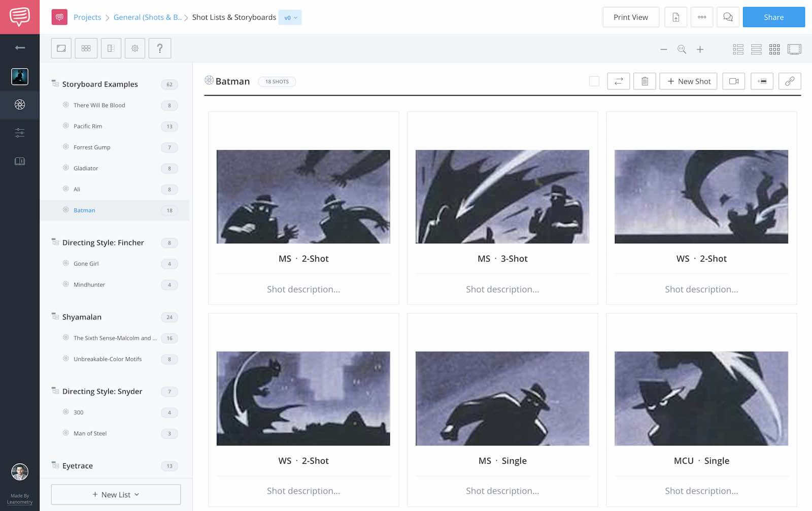812x511 pixels.
Task: Select the split panel layout toolbar icon
Action: tap(111, 48)
